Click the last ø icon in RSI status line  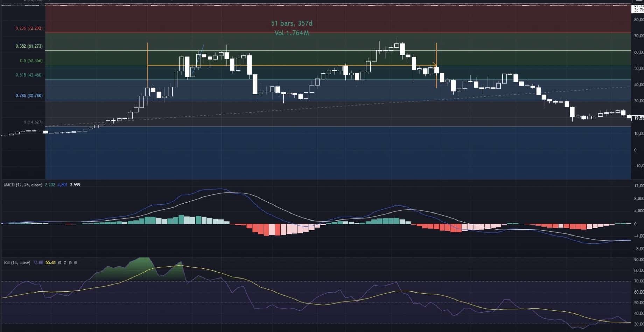pos(75,262)
